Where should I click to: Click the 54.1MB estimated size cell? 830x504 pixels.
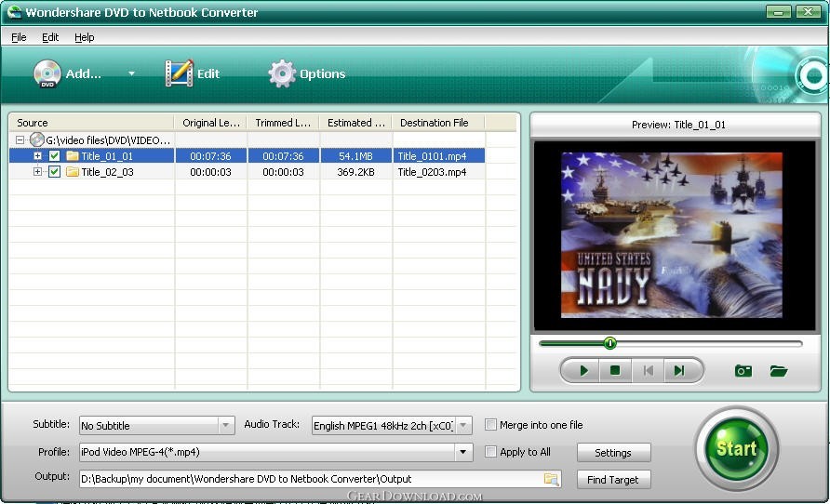(x=355, y=156)
